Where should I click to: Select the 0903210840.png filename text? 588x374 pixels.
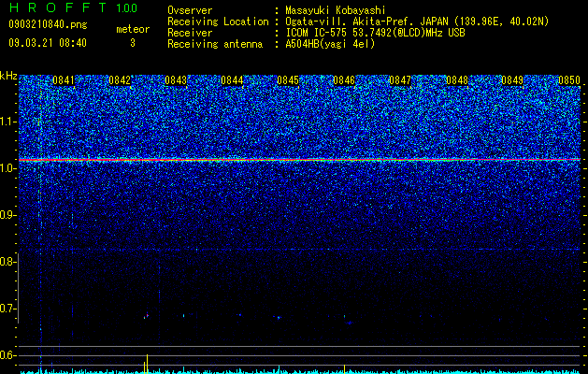(48, 24)
